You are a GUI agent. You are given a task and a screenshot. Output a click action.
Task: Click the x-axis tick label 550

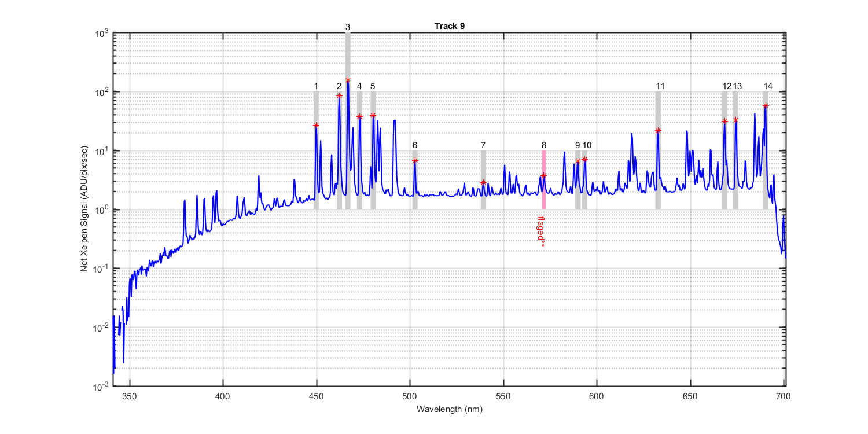point(503,398)
